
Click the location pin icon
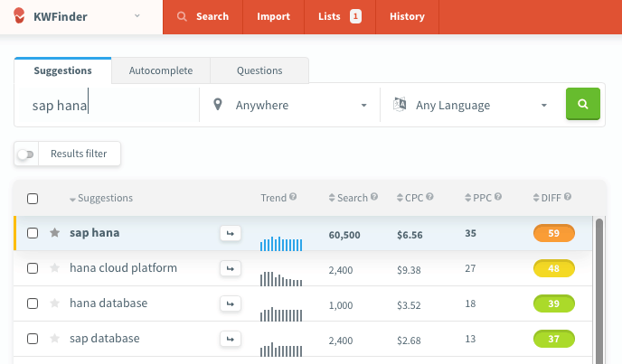(x=217, y=105)
